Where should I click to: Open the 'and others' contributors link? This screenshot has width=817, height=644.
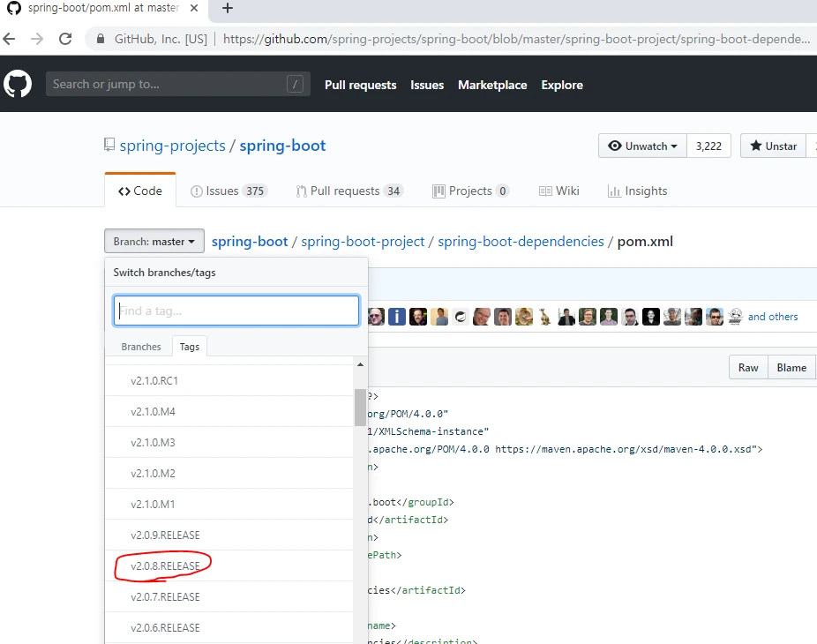click(773, 317)
